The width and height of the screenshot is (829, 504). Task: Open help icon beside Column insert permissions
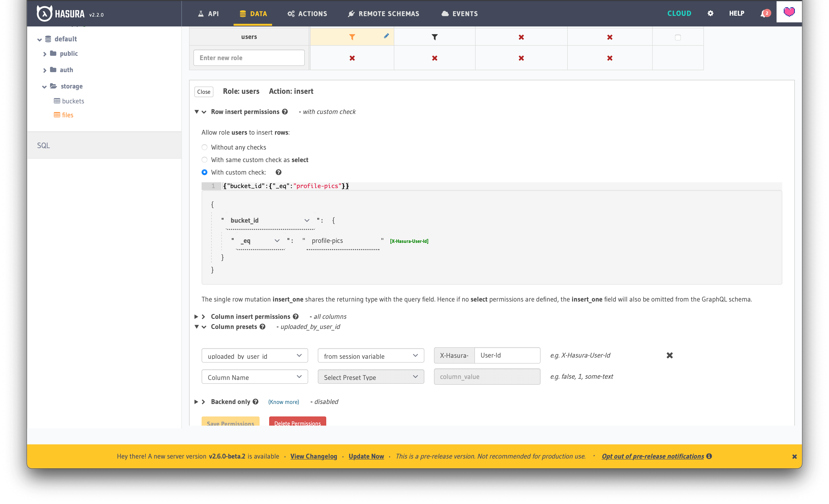(295, 316)
